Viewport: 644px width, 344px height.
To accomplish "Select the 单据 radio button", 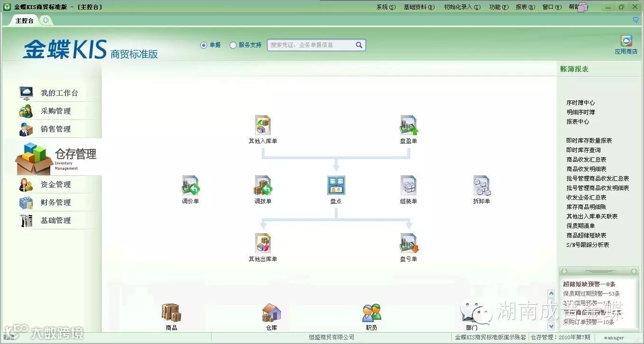I will coord(203,45).
